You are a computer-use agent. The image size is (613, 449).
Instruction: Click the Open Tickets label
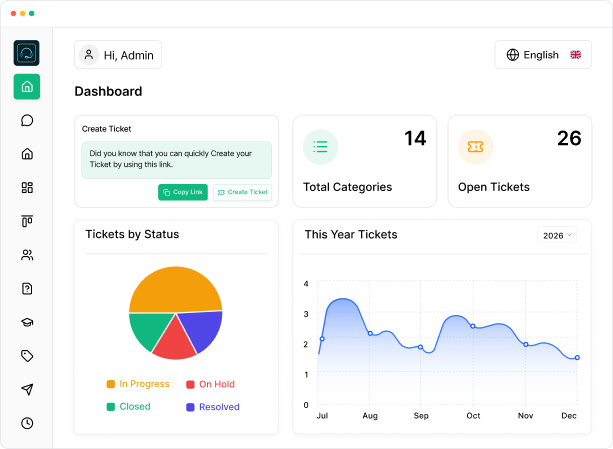494,187
